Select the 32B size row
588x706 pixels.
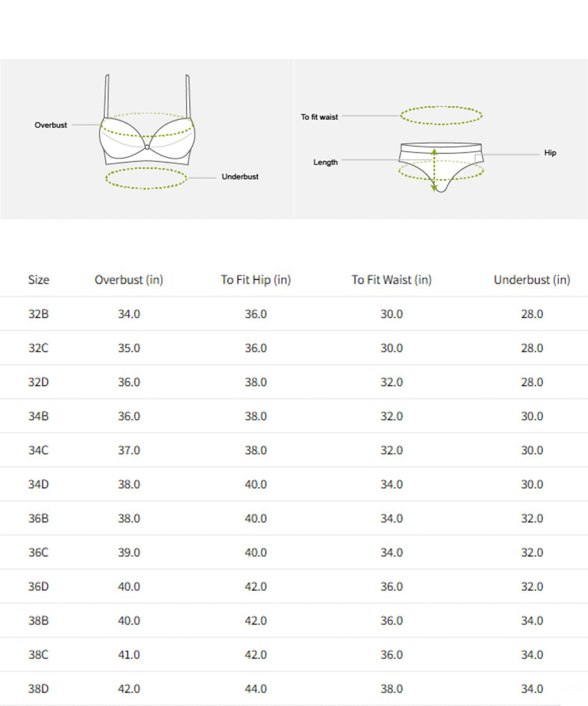[x=38, y=314]
